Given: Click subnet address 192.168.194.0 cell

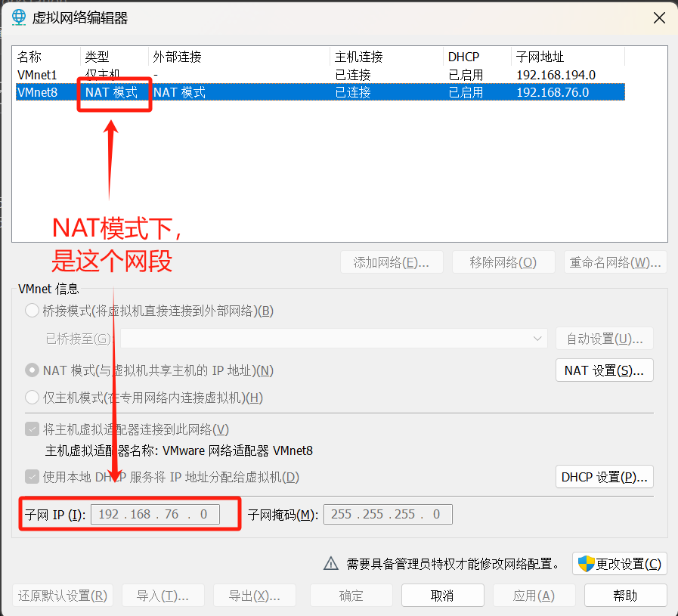Looking at the screenshot, I should (x=556, y=75).
